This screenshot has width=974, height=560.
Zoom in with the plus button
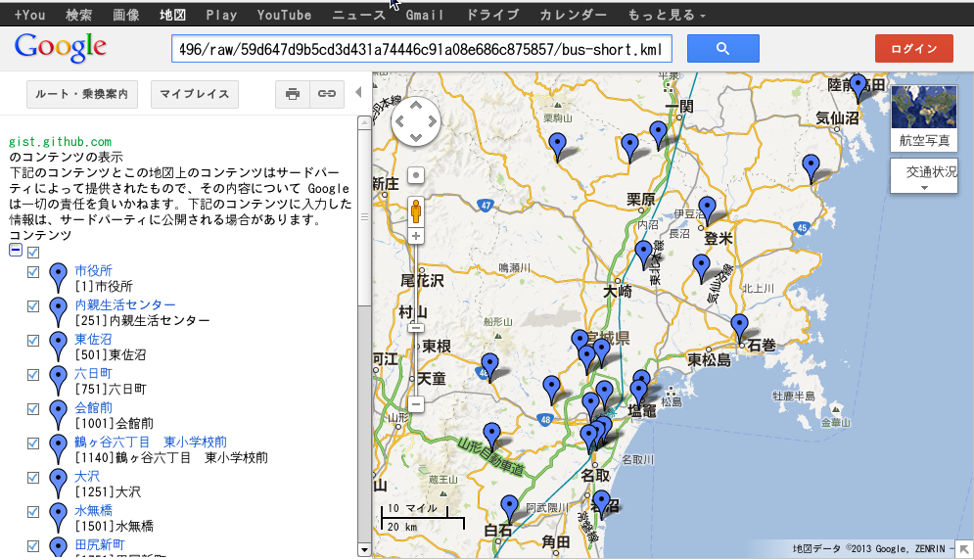[x=416, y=236]
